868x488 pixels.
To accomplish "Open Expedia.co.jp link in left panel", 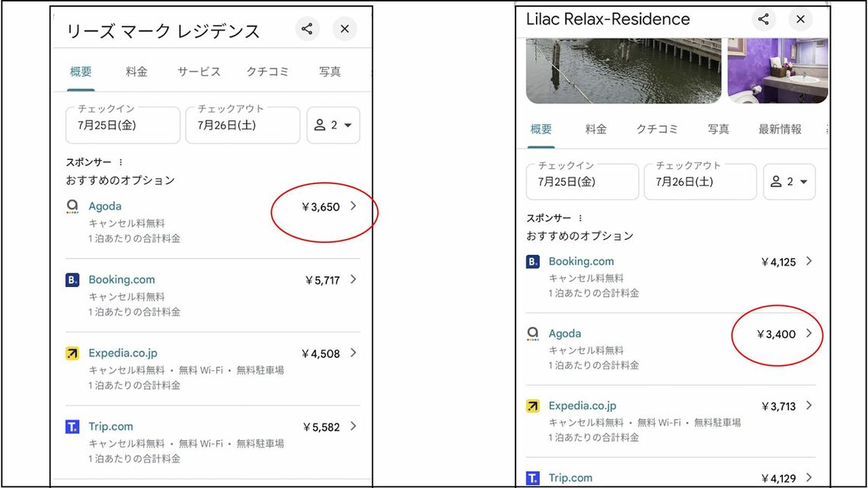I will [123, 353].
